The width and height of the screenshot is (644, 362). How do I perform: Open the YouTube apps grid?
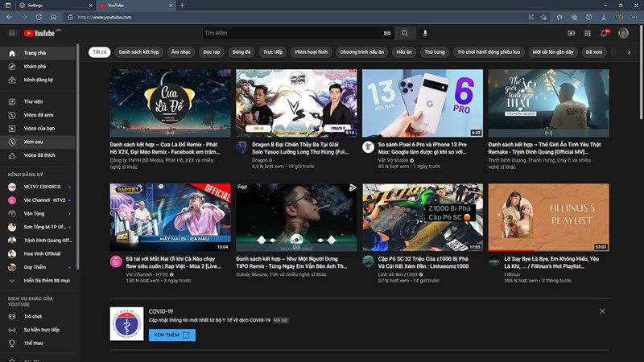pos(588,33)
